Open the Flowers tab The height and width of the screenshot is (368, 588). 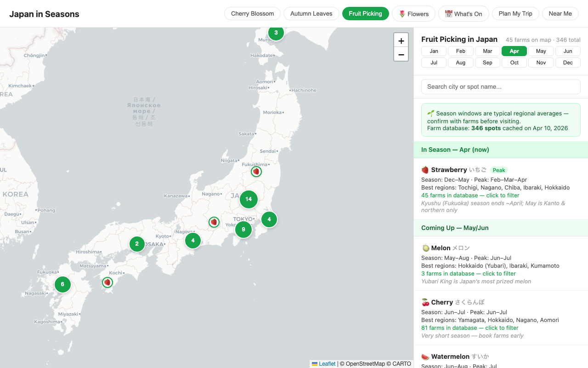click(413, 14)
